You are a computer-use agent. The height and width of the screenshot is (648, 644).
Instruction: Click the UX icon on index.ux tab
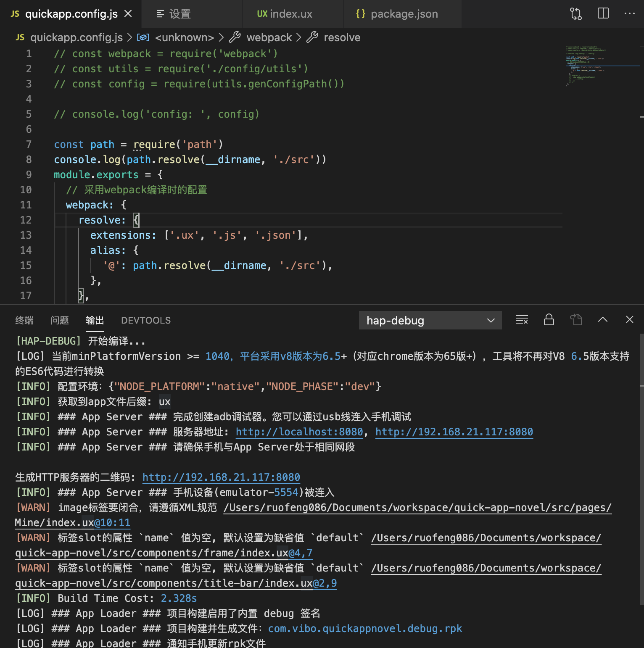click(x=261, y=13)
